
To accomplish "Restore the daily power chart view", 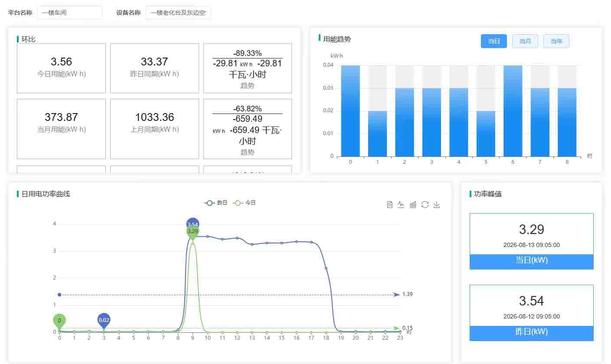I will [x=425, y=205].
